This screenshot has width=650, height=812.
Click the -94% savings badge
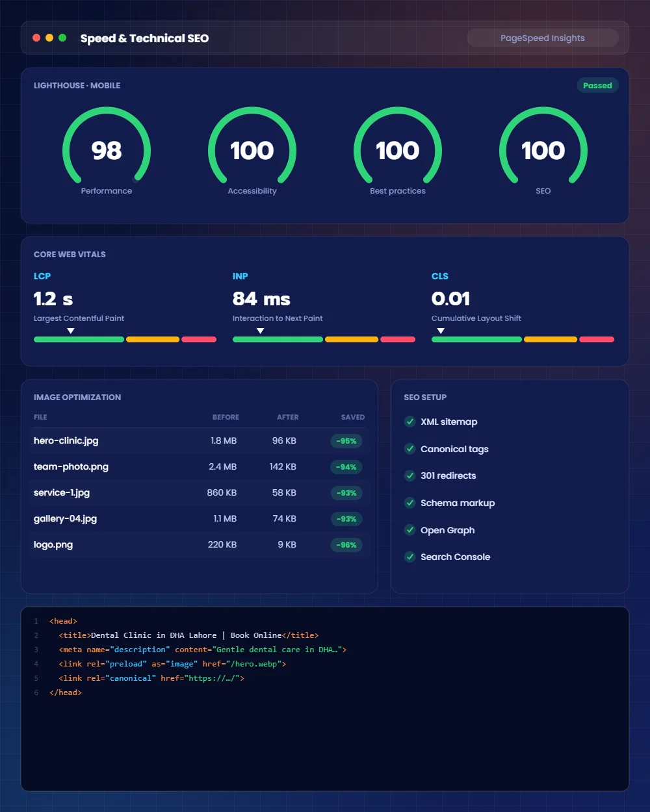(346, 467)
